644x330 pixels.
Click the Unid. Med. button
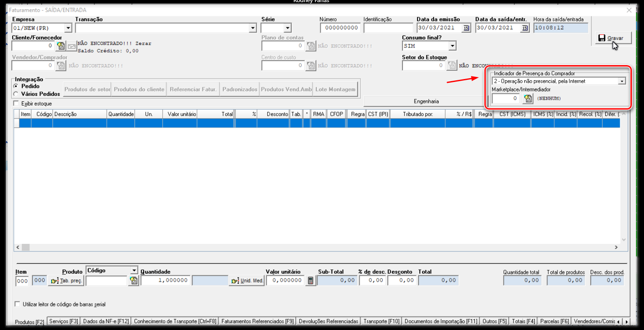click(x=247, y=281)
